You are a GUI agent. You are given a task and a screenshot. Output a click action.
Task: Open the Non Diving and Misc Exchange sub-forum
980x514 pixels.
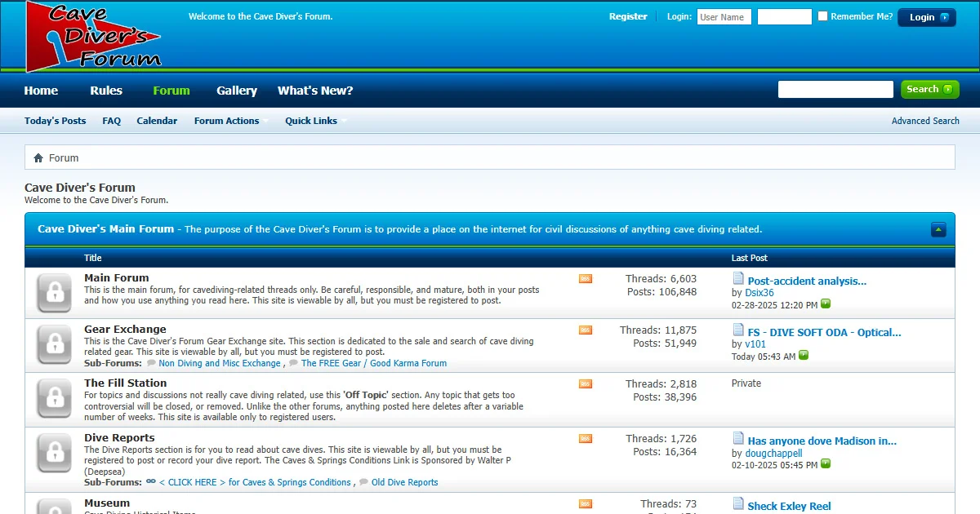click(x=220, y=363)
